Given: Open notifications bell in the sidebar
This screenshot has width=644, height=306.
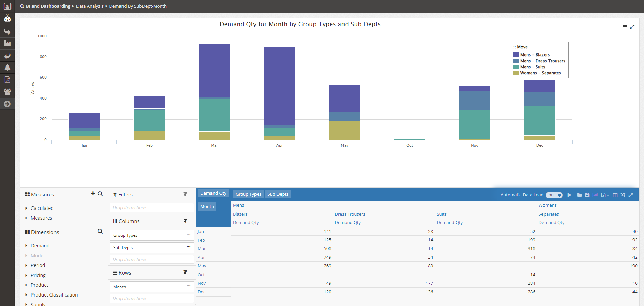Looking at the screenshot, I should (7, 67).
